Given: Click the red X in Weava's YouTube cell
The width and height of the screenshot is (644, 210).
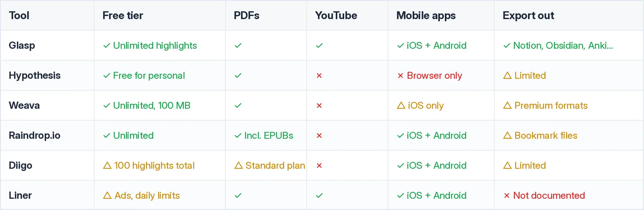Looking at the screenshot, I should point(319,105).
